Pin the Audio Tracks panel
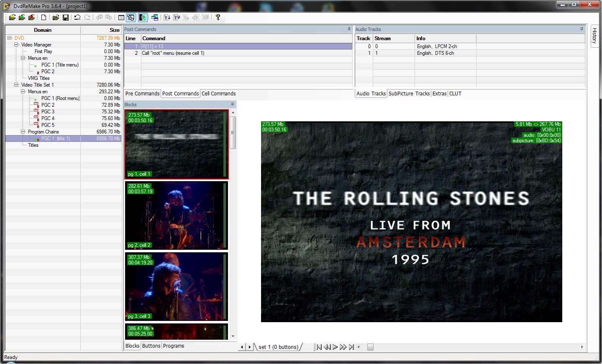The width and height of the screenshot is (602, 364). 581,29
